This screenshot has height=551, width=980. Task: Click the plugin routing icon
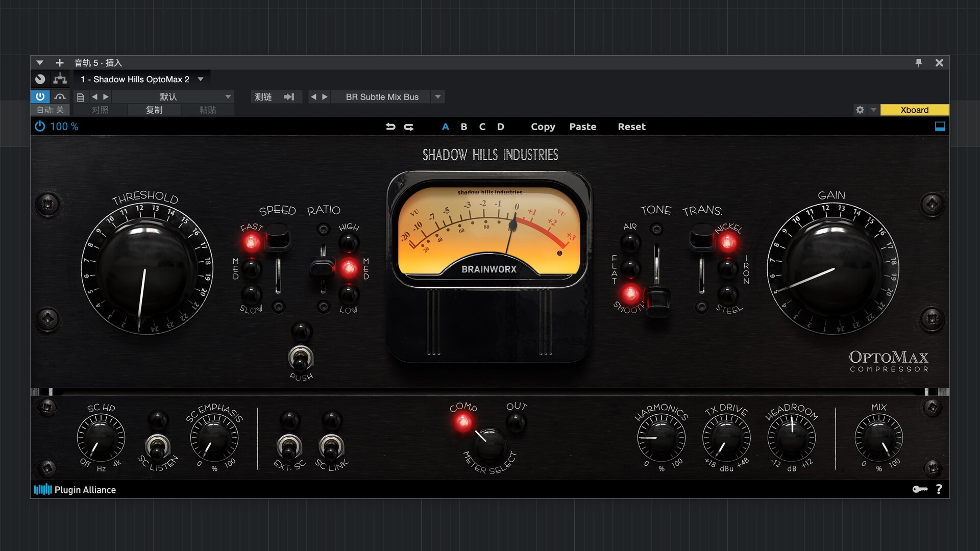pyautogui.click(x=60, y=79)
